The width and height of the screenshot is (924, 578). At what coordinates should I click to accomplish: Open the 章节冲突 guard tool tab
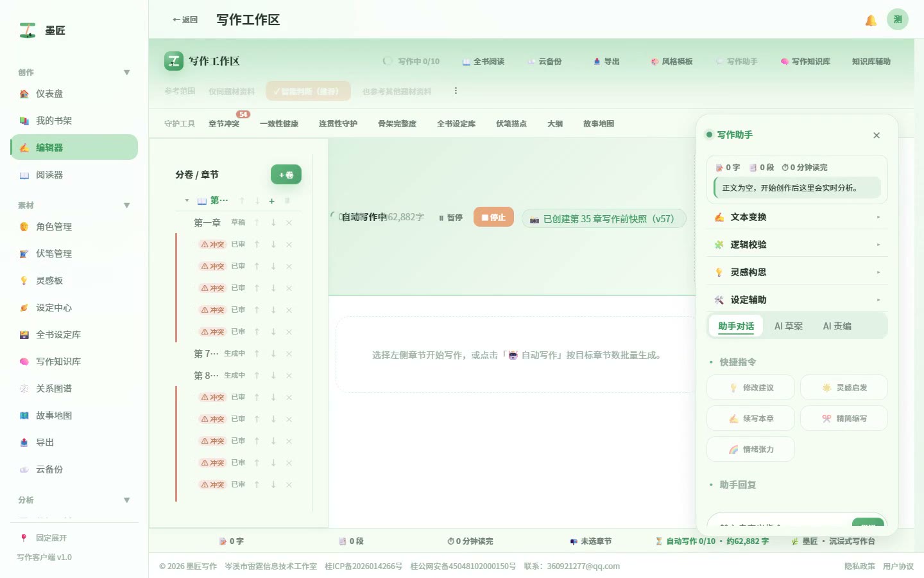click(224, 124)
